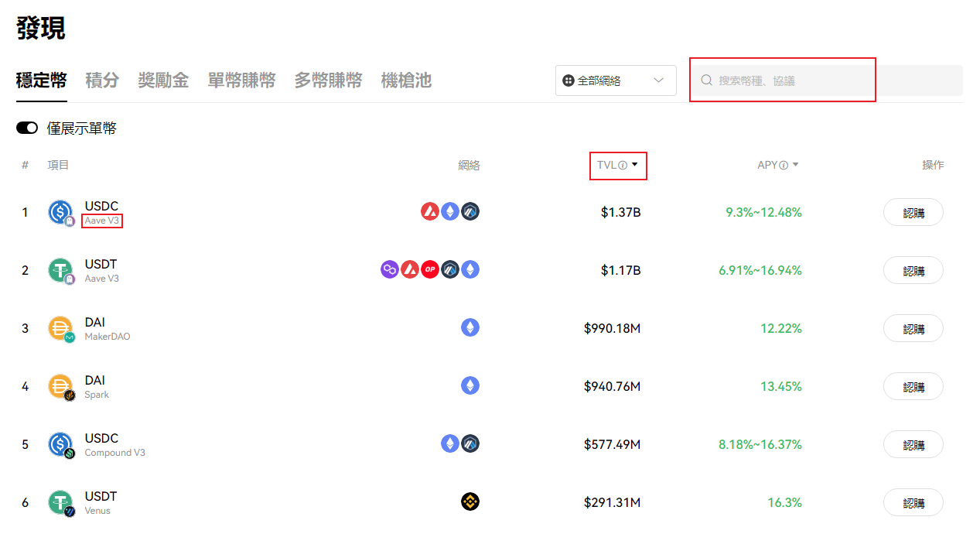Switch to the 積分 tab
The image size is (980, 534).
coord(102,80)
